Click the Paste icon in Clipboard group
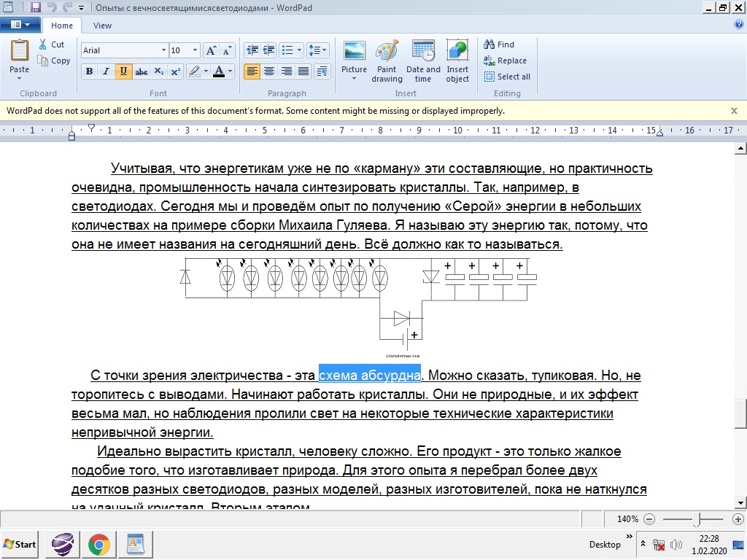 (x=20, y=52)
